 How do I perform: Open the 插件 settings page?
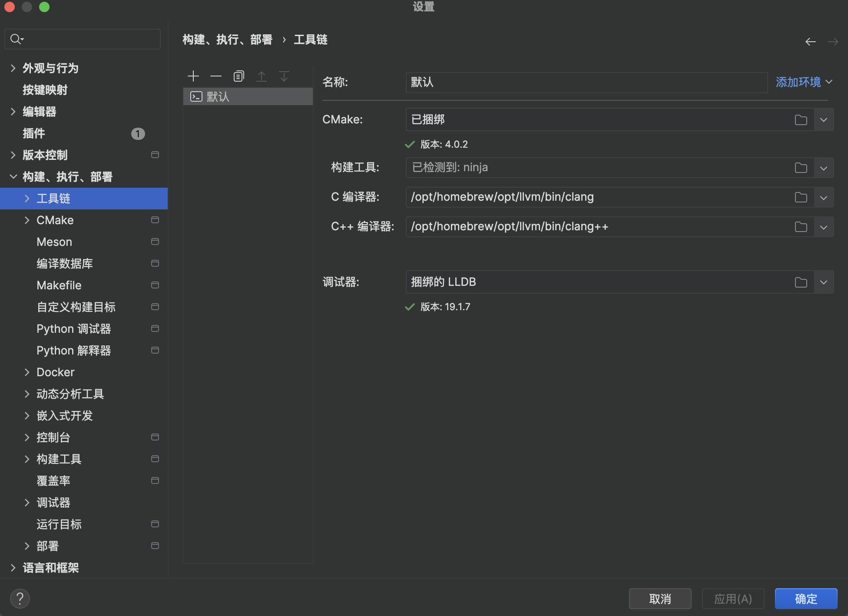pyautogui.click(x=34, y=133)
